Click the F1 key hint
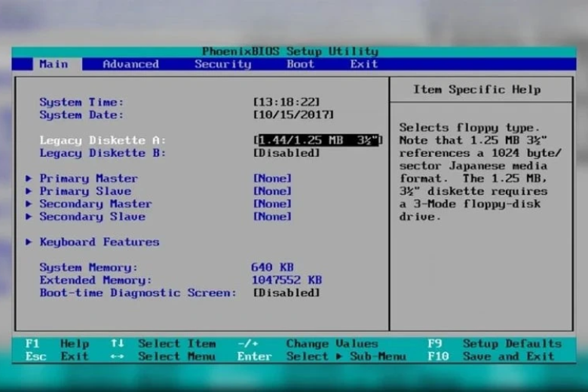 click(x=32, y=344)
